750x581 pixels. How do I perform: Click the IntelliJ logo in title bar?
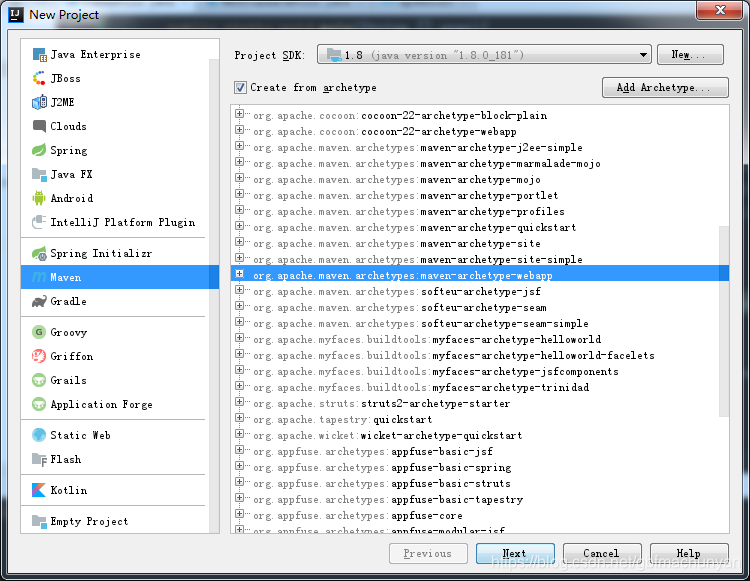(16, 15)
